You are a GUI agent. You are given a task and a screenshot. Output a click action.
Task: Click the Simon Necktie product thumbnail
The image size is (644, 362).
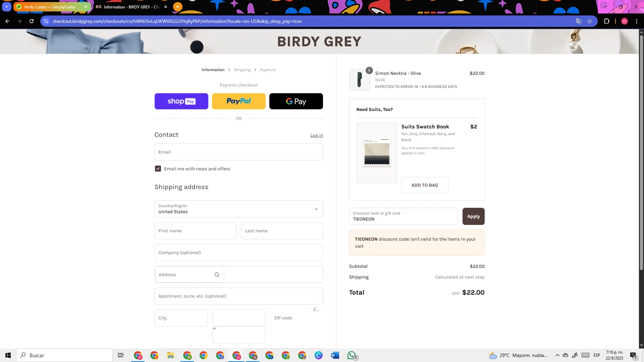(360, 80)
